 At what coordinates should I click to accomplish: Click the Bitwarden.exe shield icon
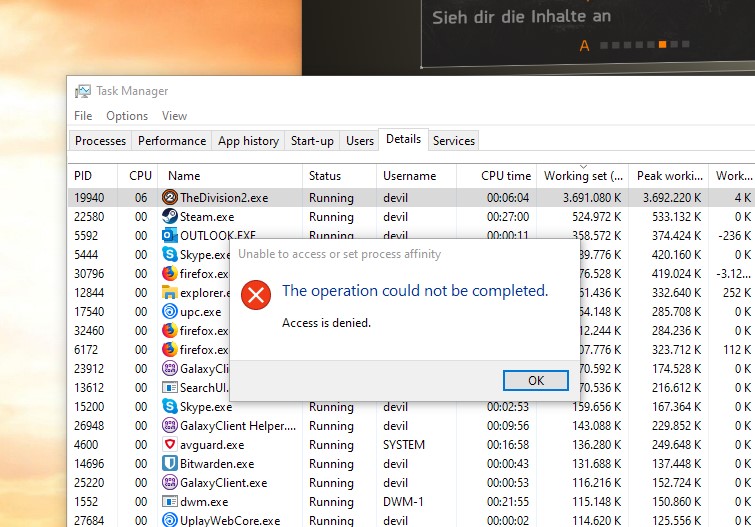[169, 463]
